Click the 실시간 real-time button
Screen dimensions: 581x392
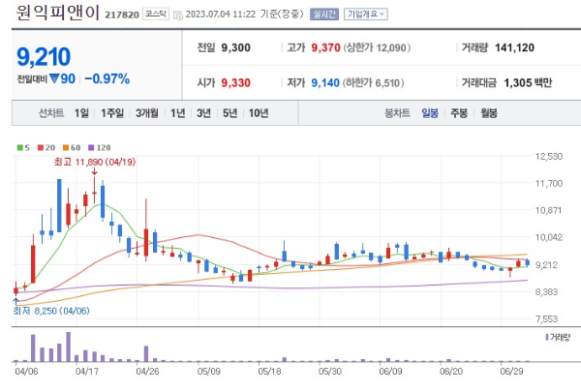coord(324,15)
